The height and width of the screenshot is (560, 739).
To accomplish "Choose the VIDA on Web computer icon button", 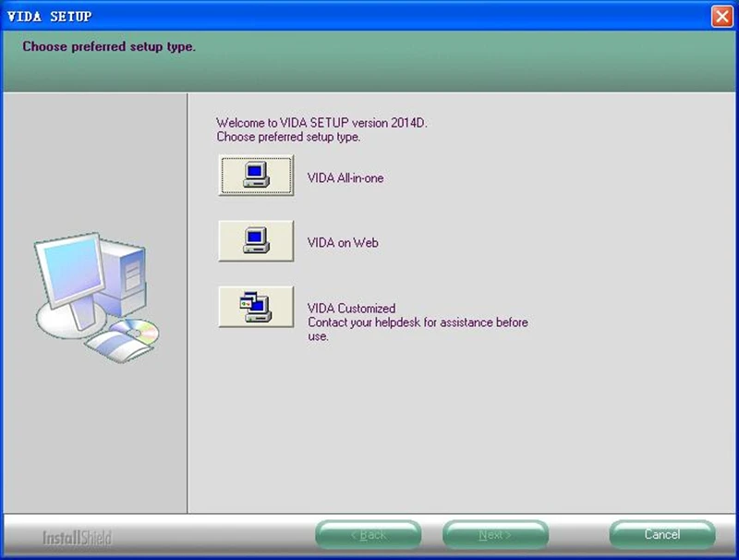I will [x=256, y=241].
